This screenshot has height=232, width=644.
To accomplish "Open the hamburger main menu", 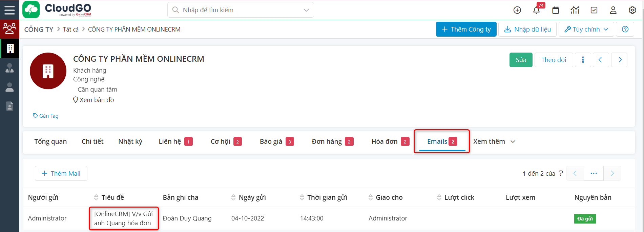I will [9, 10].
